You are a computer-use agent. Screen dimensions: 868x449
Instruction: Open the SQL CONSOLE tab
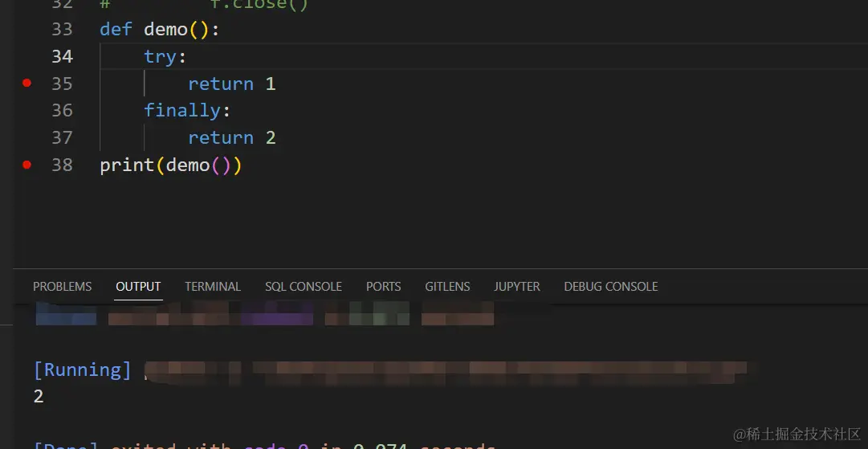click(x=304, y=286)
